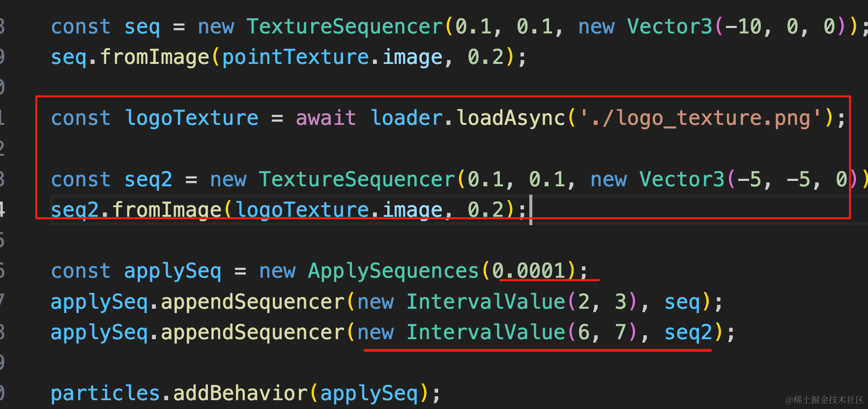Click the addBehavior method name
This screenshot has width=868, height=409.
241,393
